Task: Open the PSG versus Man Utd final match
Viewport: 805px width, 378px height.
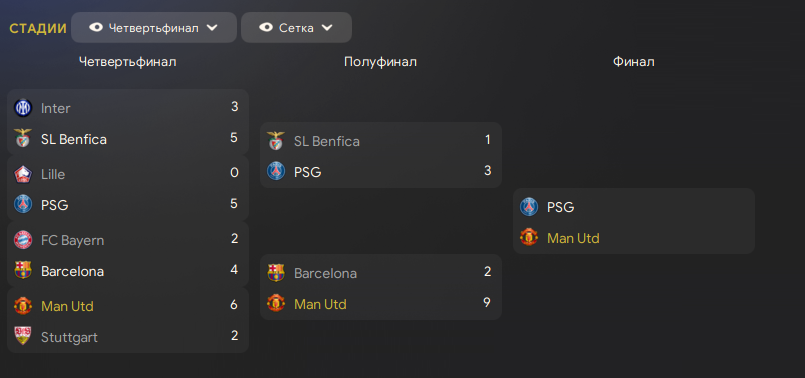Action: coord(634,221)
